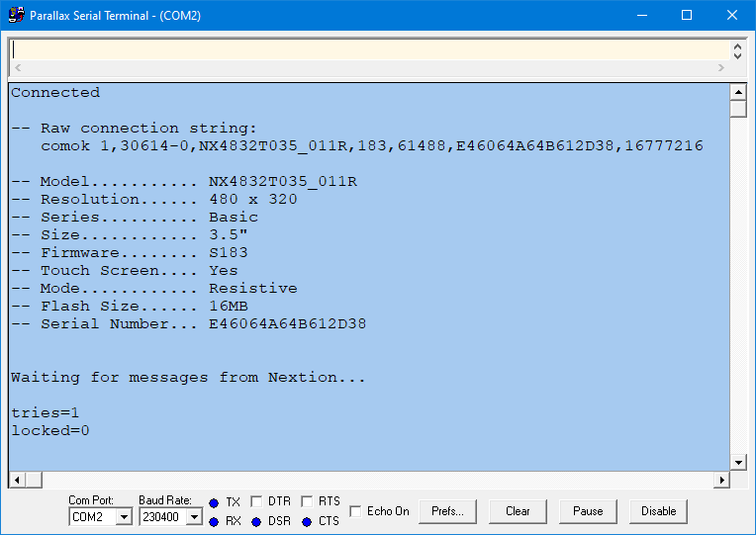Click the terminal vertical scroll up arrow
Image resolution: width=756 pixels, height=535 pixels.
(x=737, y=92)
